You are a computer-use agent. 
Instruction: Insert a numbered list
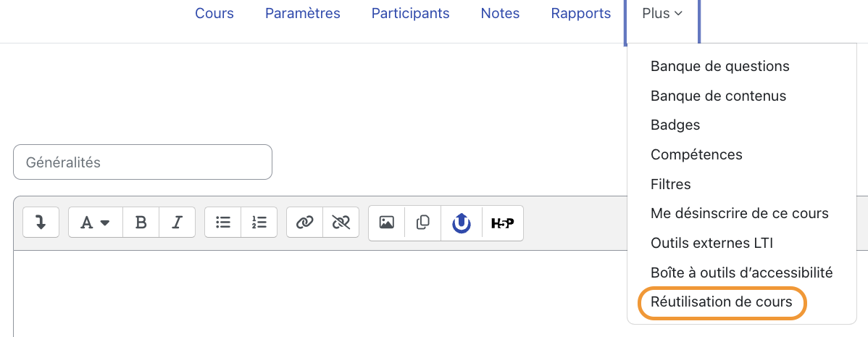point(259,222)
